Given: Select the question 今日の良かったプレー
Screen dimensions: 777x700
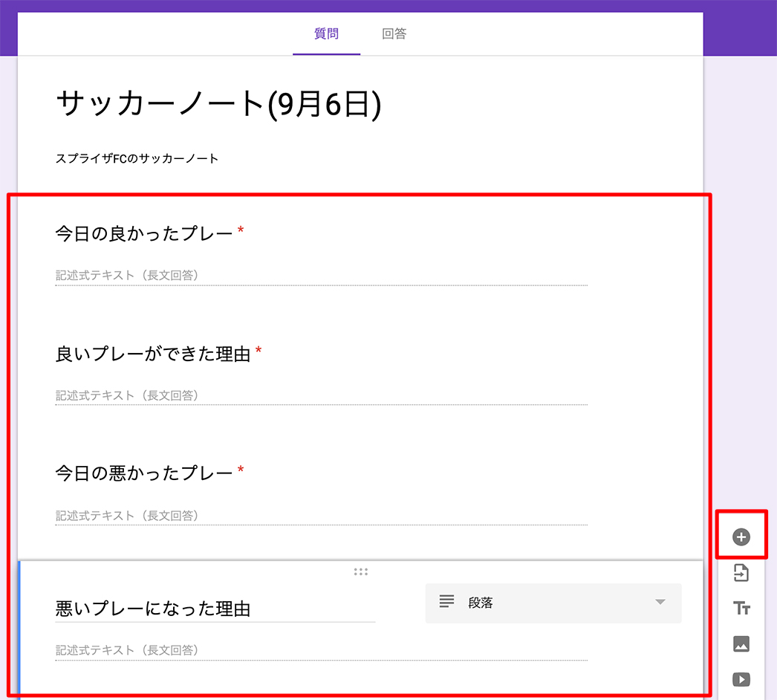Looking at the screenshot, I should click(145, 233).
